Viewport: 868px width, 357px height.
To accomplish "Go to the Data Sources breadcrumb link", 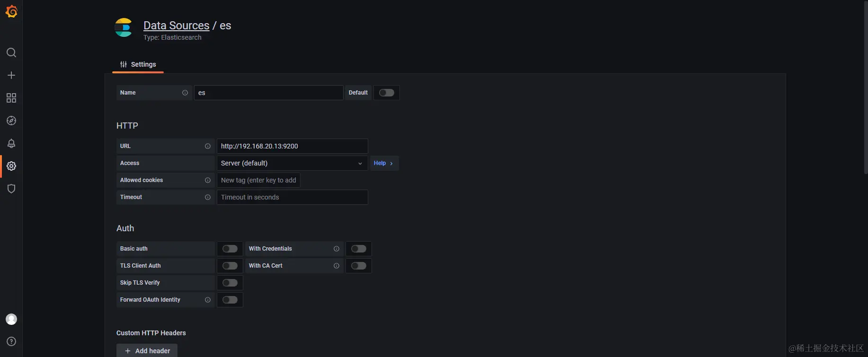I will 177,26.
